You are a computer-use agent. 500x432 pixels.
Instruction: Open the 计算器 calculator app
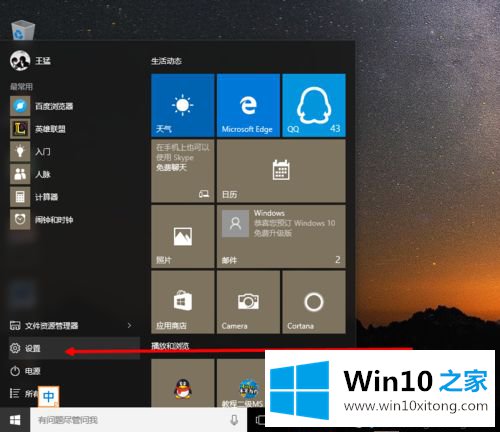(x=34, y=197)
